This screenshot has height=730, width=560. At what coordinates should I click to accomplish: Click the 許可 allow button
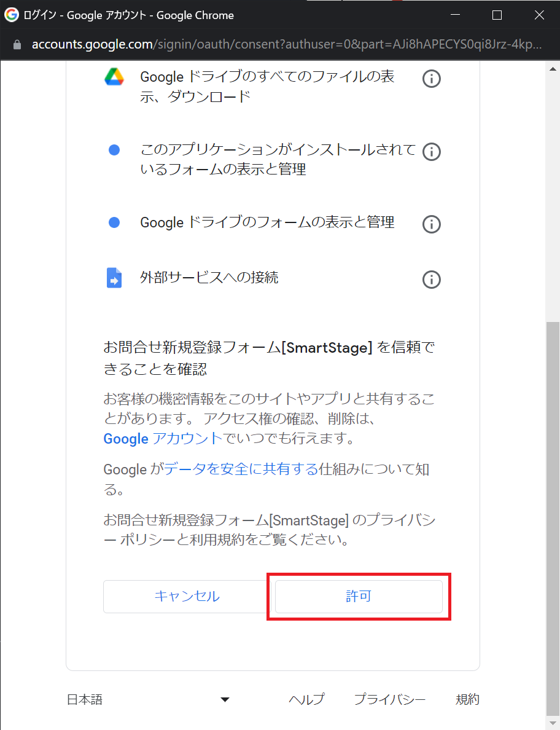click(x=359, y=597)
